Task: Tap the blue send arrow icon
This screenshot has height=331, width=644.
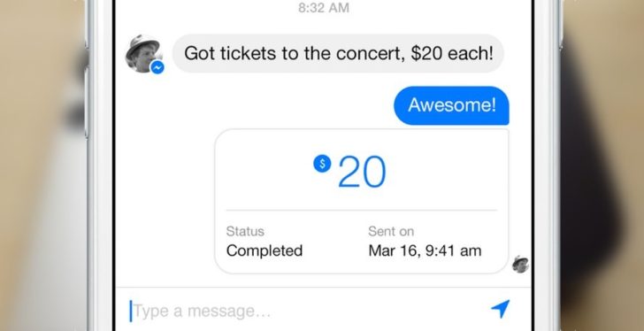Action: click(x=501, y=308)
